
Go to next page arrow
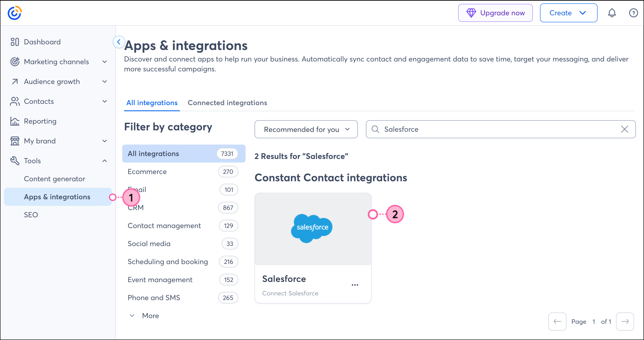[x=625, y=322]
